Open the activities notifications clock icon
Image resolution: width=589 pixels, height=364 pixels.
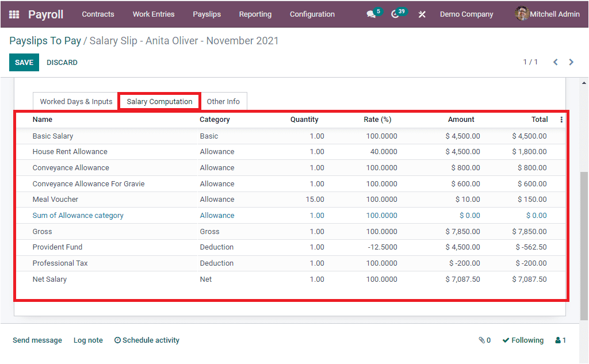tap(395, 14)
